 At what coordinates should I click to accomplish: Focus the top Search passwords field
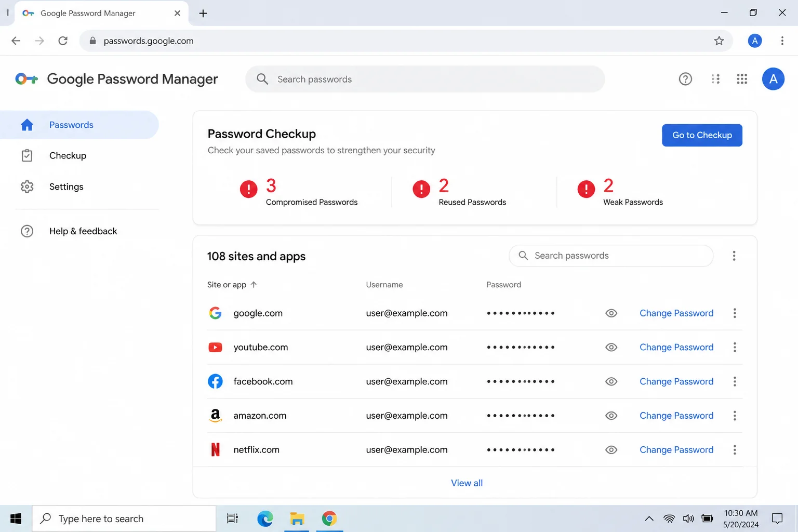[x=425, y=79]
